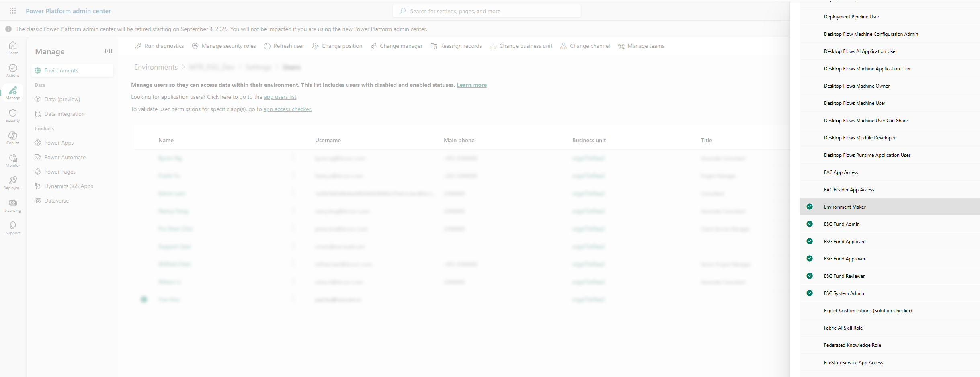Select Federated Knowledge Role
The width and height of the screenshot is (980, 377).
(890, 345)
